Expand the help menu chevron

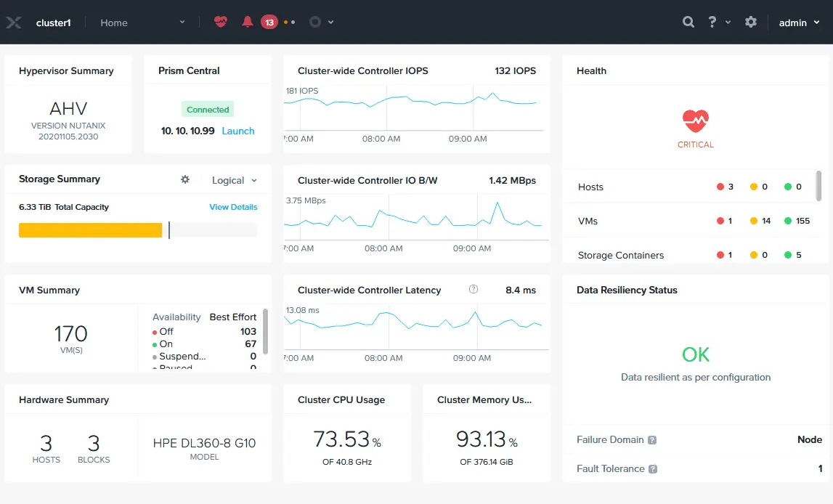pos(728,23)
